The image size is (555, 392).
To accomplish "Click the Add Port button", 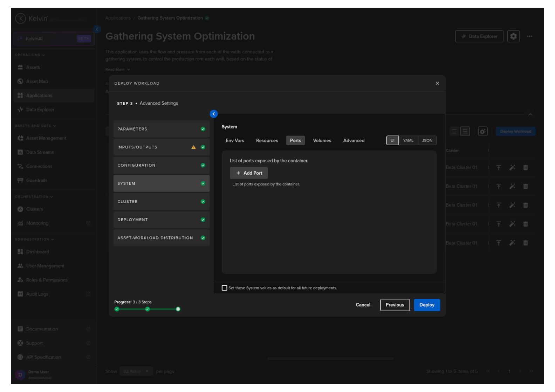I will coord(249,173).
